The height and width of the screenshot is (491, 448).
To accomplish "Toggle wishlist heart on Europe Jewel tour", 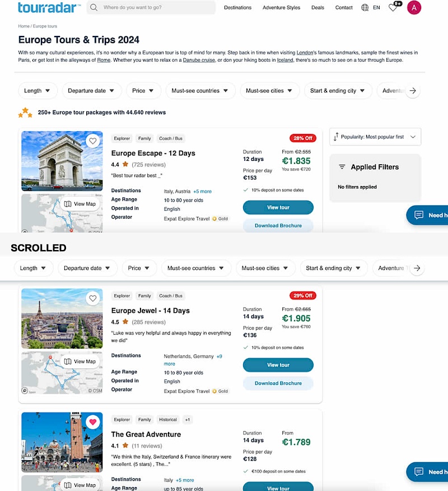I will (93, 299).
